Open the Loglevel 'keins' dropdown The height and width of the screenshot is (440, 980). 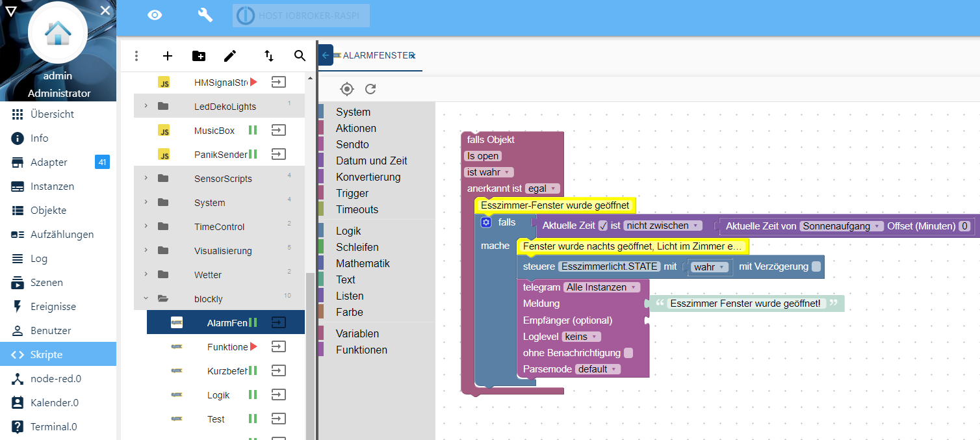pos(581,337)
